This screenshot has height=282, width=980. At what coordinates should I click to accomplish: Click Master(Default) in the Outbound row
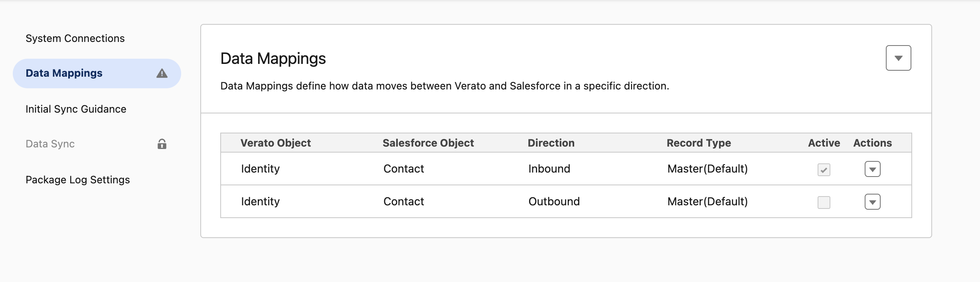click(x=707, y=201)
